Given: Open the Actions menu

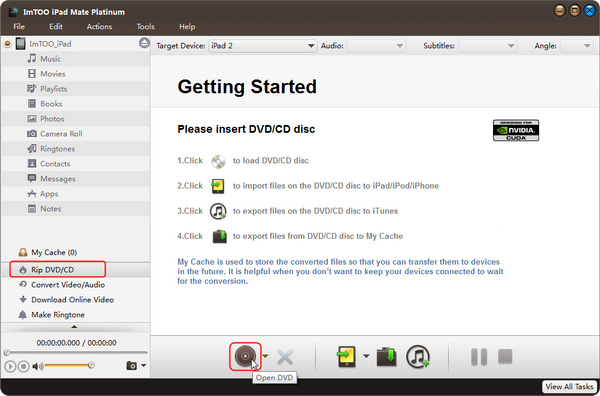Looking at the screenshot, I should (x=99, y=26).
